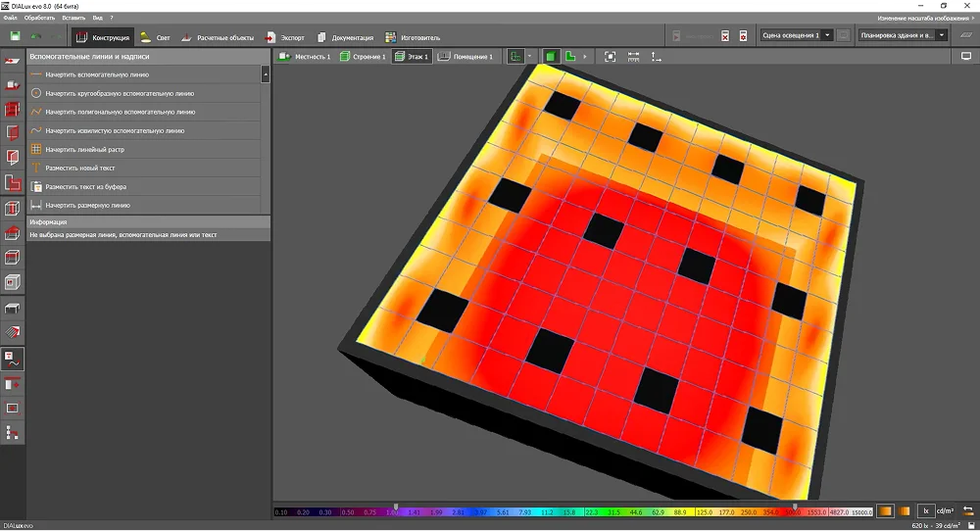Toggle the lx illuminance unit button
Image resolution: width=980 pixels, height=531 pixels.
(x=925, y=511)
